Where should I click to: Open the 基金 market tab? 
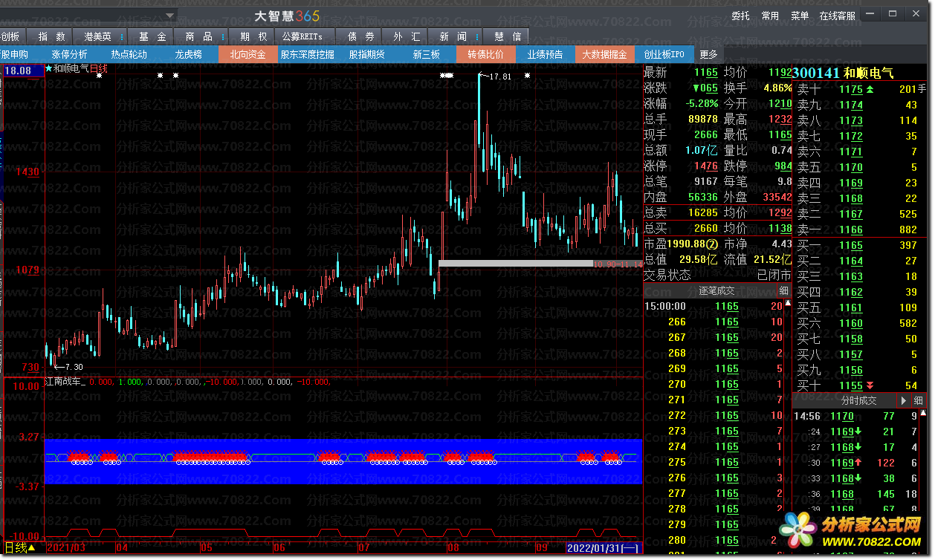pyautogui.click(x=152, y=36)
